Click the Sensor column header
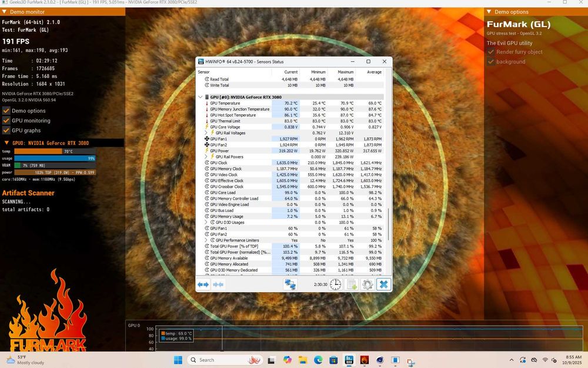This screenshot has width=588, height=368. (x=203, y=72)
